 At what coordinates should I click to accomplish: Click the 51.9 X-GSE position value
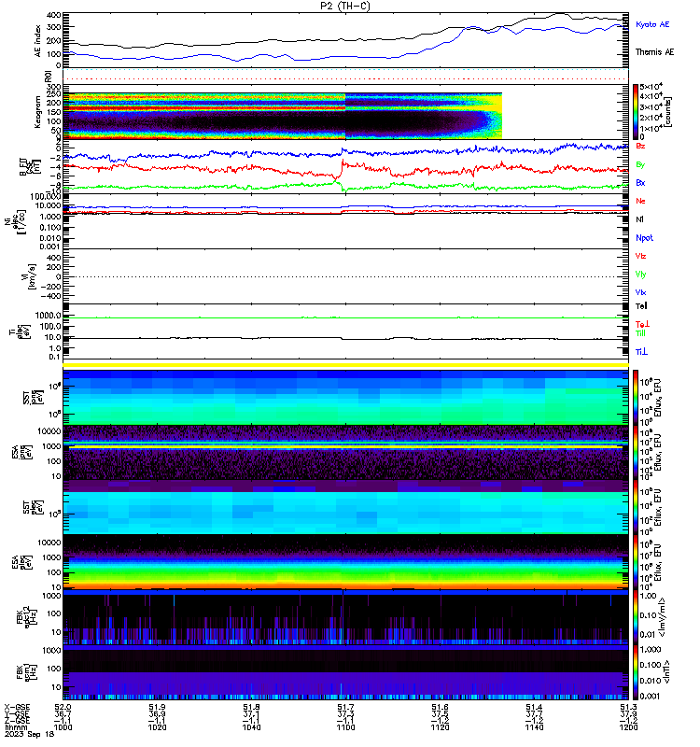(x=157, y=708)
